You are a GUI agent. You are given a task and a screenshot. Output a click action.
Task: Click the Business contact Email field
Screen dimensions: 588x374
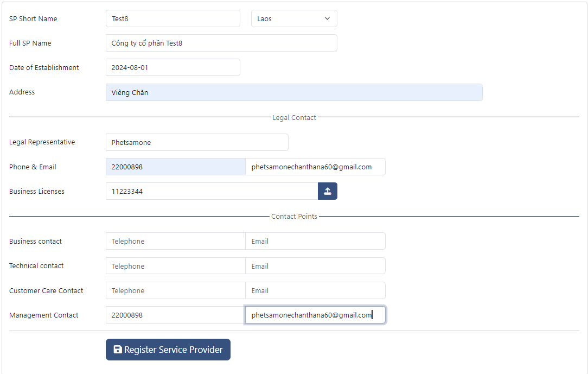click(x=315, y=241)
